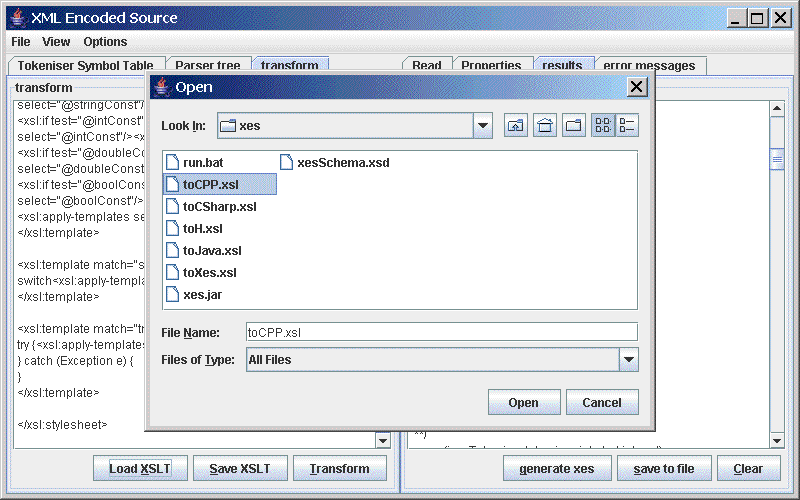The width and height of the screenshot is (800, 500).
Task: Click the Open button in dialog
Action: coord(523,403)
